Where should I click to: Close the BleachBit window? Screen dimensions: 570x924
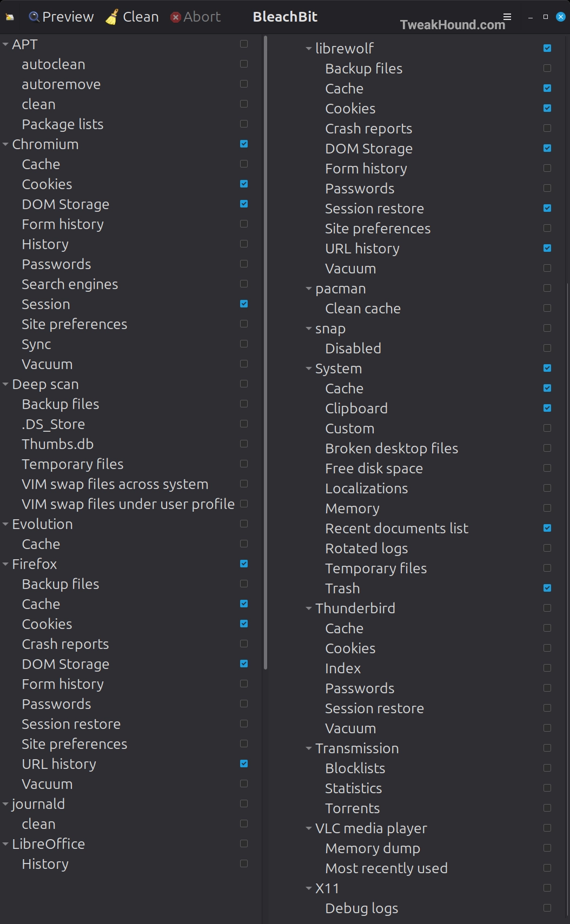(x=561, y=17)
